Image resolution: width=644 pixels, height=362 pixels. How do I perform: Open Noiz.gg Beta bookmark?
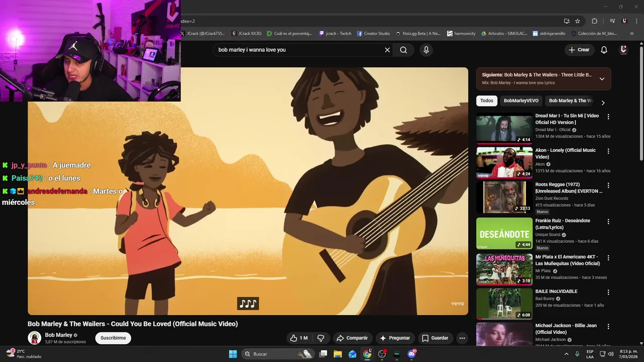pyautogui.click(x=418, y=34)
